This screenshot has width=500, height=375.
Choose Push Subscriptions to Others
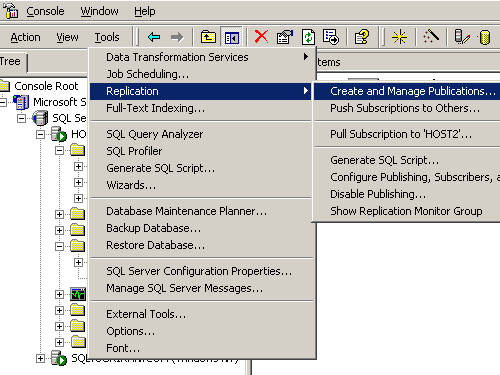click(407, 108)
